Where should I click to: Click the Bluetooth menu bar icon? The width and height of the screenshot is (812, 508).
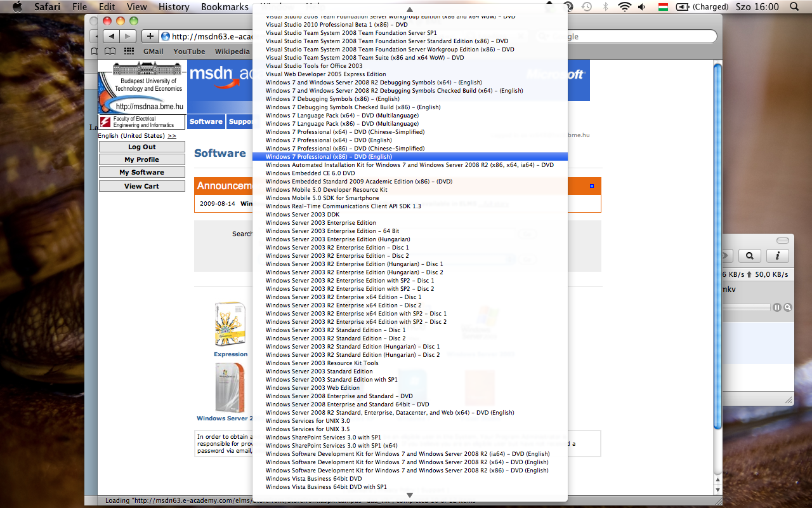click(606, 7)
